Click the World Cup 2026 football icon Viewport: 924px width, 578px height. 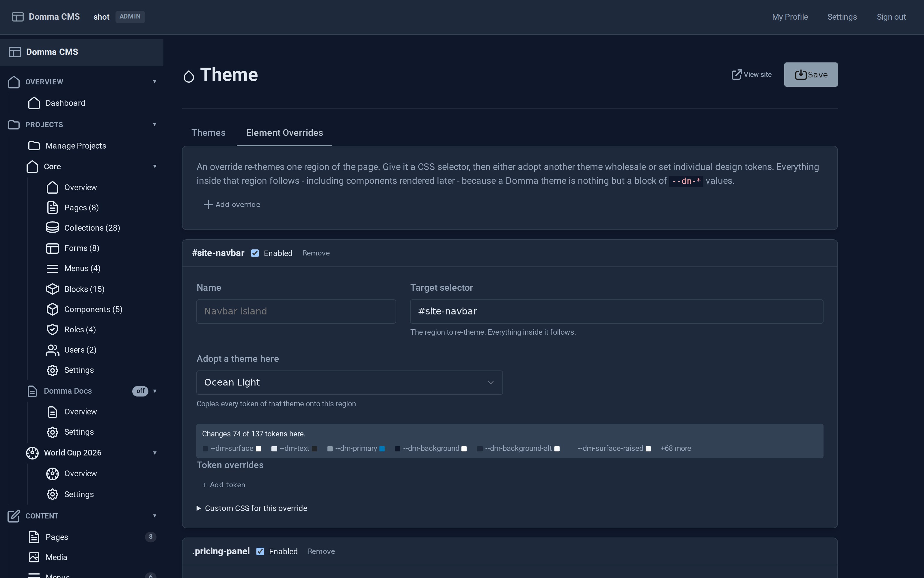click(x=32, y=453)
